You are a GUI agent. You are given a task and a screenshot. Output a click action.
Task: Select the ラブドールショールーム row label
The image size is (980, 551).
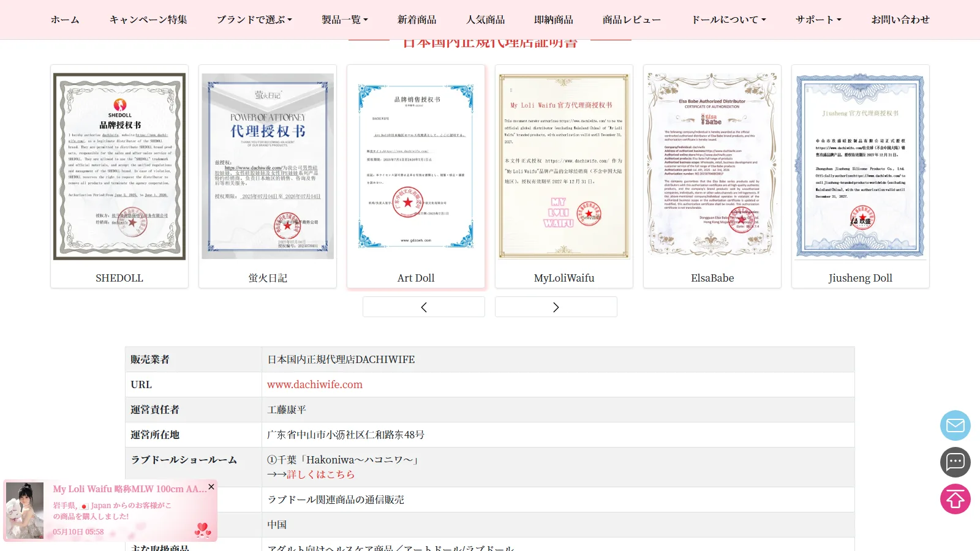184,460
